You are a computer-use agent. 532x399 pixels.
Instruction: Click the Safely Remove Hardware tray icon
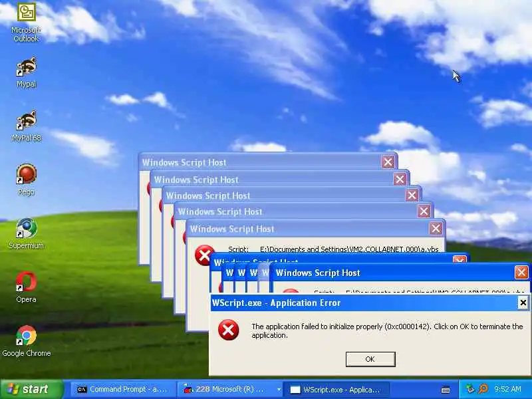click(470, 389)
